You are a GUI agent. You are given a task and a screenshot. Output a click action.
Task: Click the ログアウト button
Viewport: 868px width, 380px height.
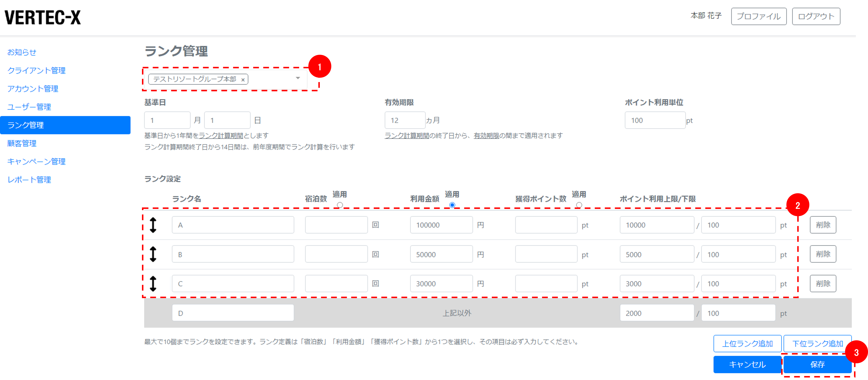tap(816, 17)
